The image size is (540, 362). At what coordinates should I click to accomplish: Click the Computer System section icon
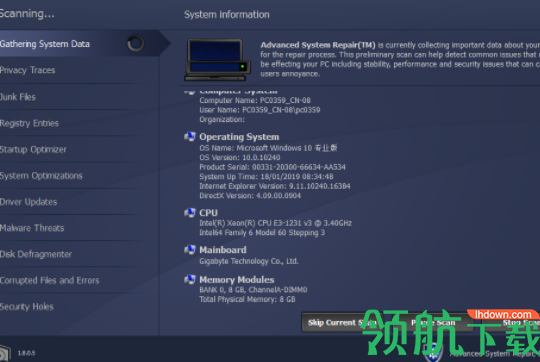(x=190, y=92)
